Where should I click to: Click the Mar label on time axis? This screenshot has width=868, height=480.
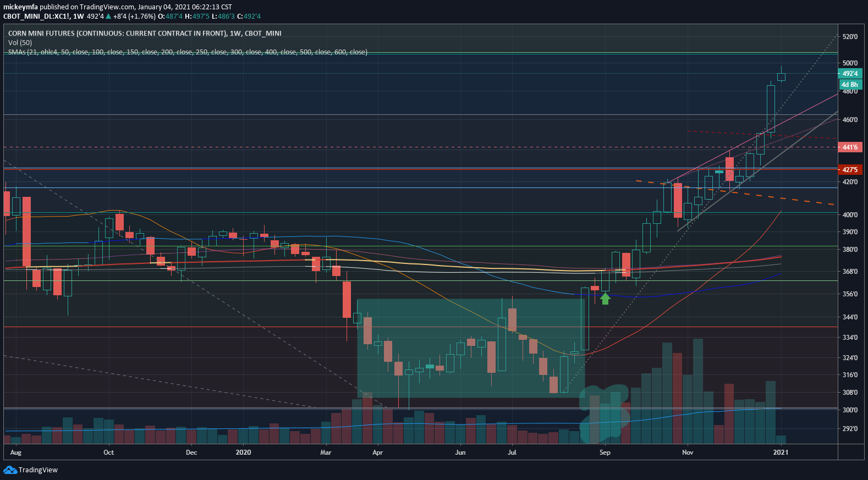(326, 453)
